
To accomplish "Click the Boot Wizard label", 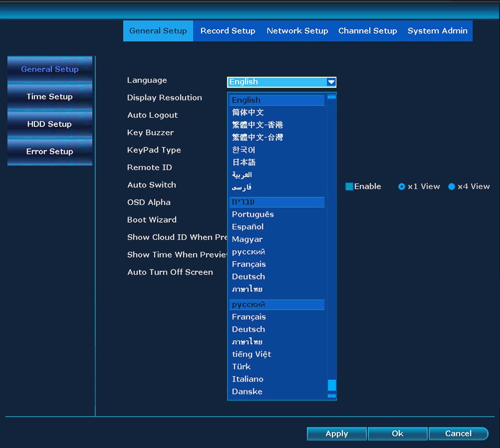I will tap(152, 220).
